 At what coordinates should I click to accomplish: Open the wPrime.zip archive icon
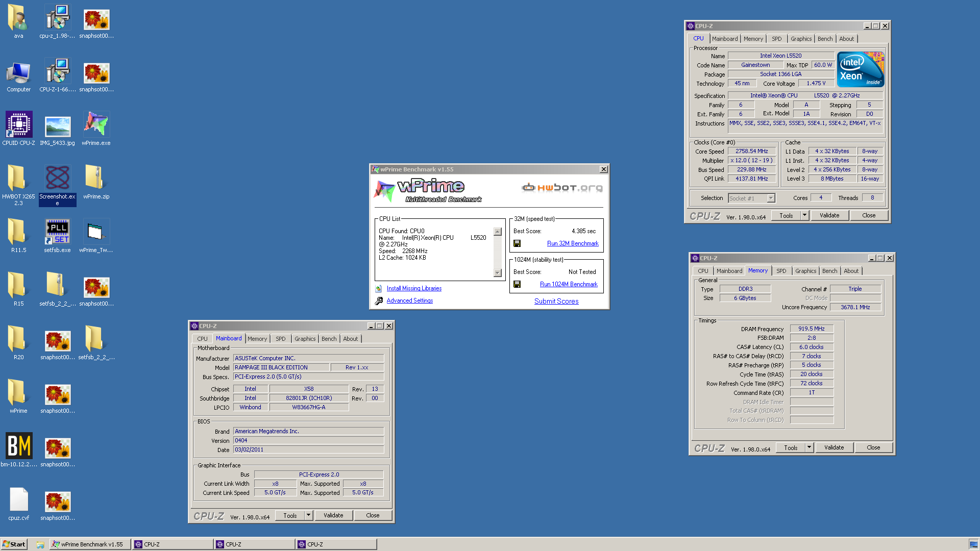click(96, 182)
